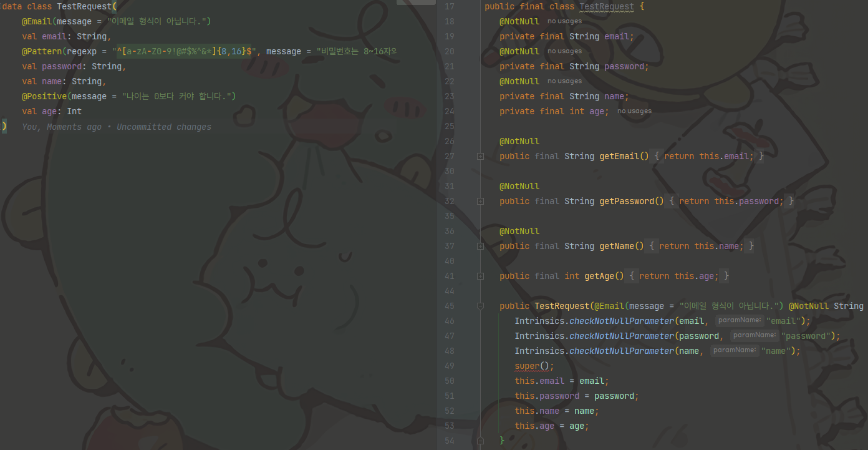Click 'val name: String,' in the Kotlin editor
The height and width of the screenshot is (450, 868).
pos(64,81)
